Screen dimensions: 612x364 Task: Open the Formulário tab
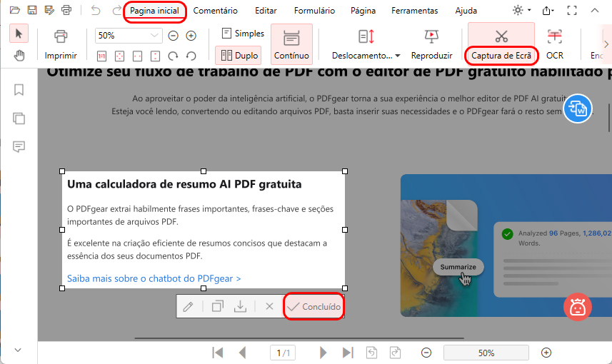tap(315, 11)
